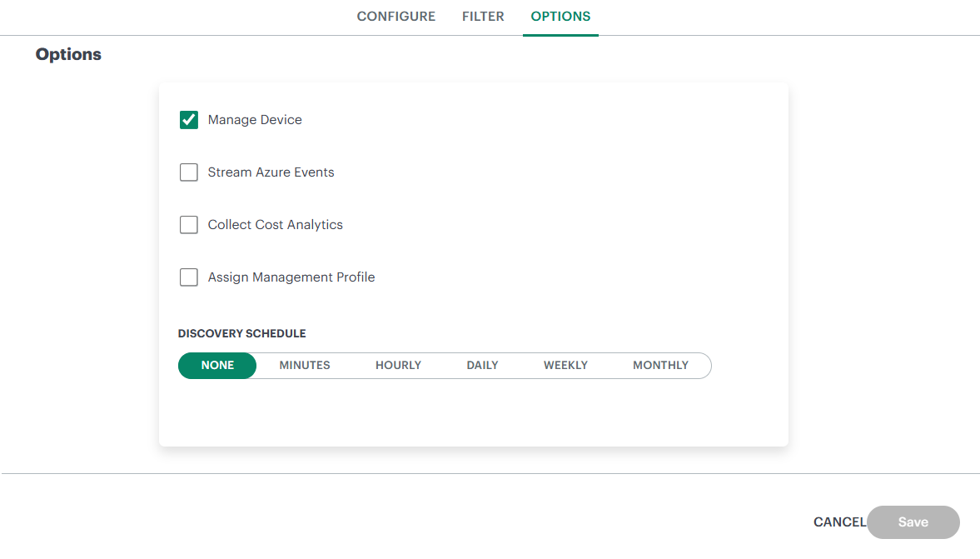This screenshot has height=559, width=980.
Task: Select the OPTIONS tab
Action: point(560,17)
